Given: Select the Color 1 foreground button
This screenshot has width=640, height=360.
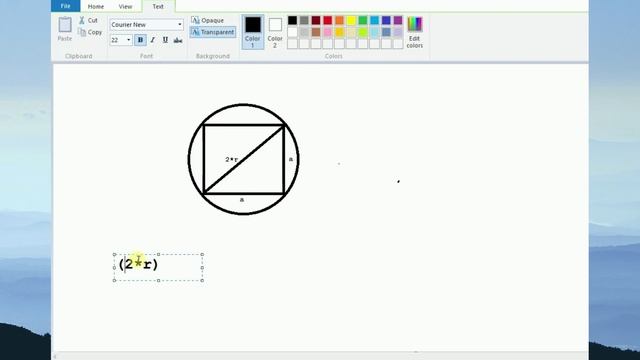Looking at the screenshot, I should coord(253,32).
